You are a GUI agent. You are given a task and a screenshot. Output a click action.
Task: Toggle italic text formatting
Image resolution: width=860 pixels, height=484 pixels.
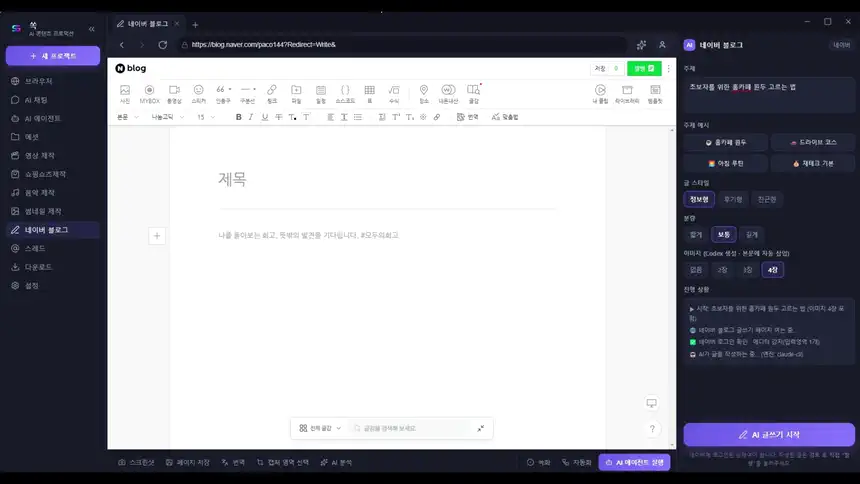coord(251,117)
